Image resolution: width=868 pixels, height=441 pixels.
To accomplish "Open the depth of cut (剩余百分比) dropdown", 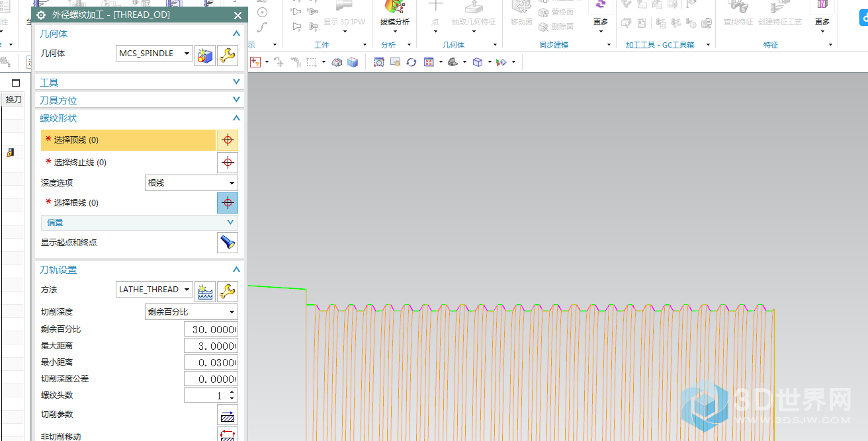I will pos(232,312).
